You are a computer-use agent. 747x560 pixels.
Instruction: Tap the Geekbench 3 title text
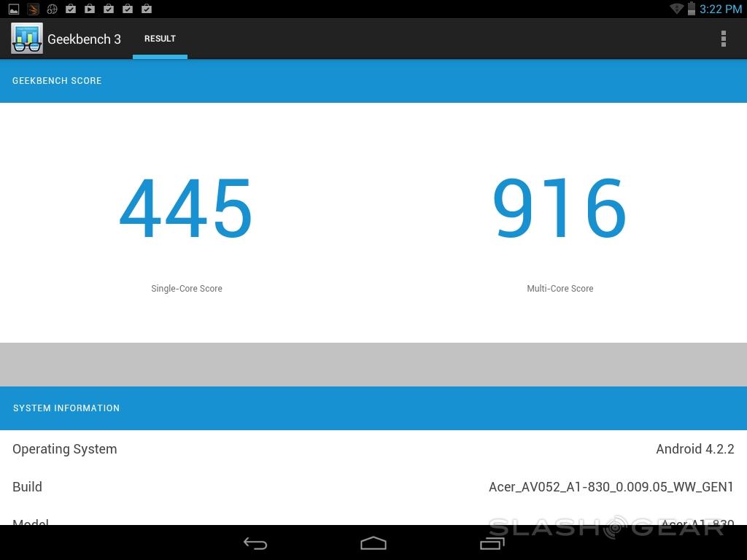[84, 39]
